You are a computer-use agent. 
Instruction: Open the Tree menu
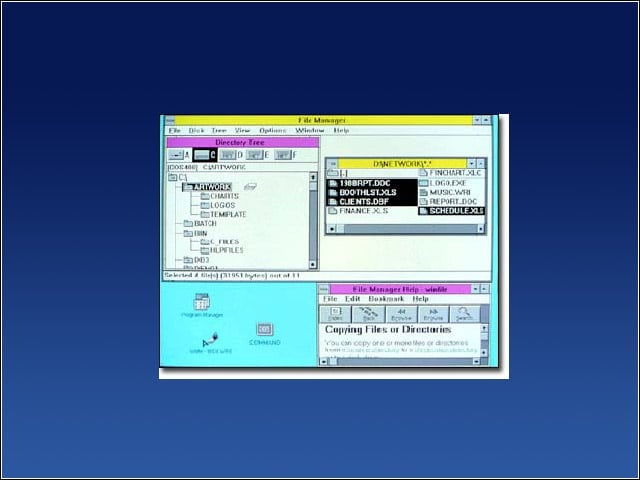(219, 131)
